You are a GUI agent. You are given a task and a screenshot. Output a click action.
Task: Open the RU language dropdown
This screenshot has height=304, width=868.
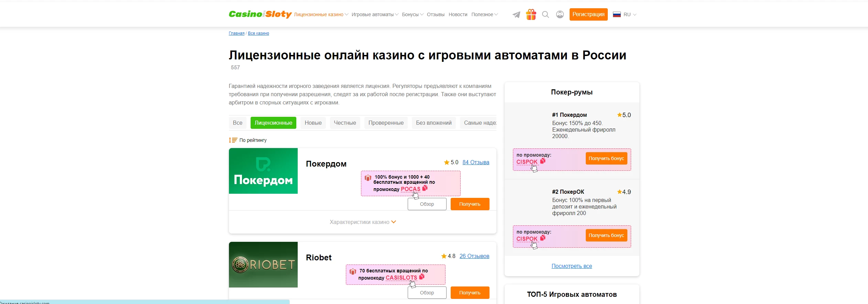630,14
